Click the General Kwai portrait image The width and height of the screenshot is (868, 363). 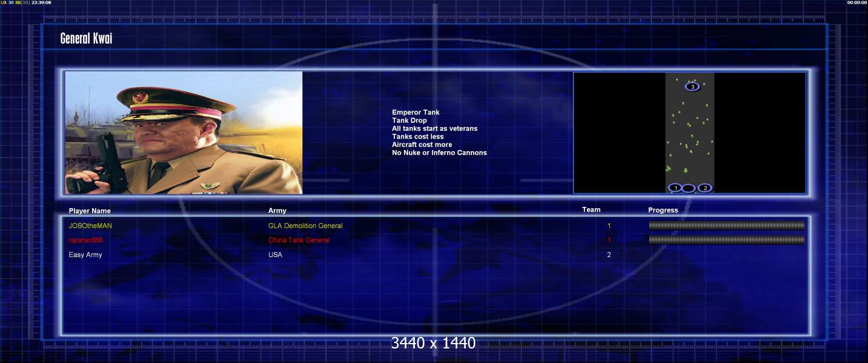184,132
